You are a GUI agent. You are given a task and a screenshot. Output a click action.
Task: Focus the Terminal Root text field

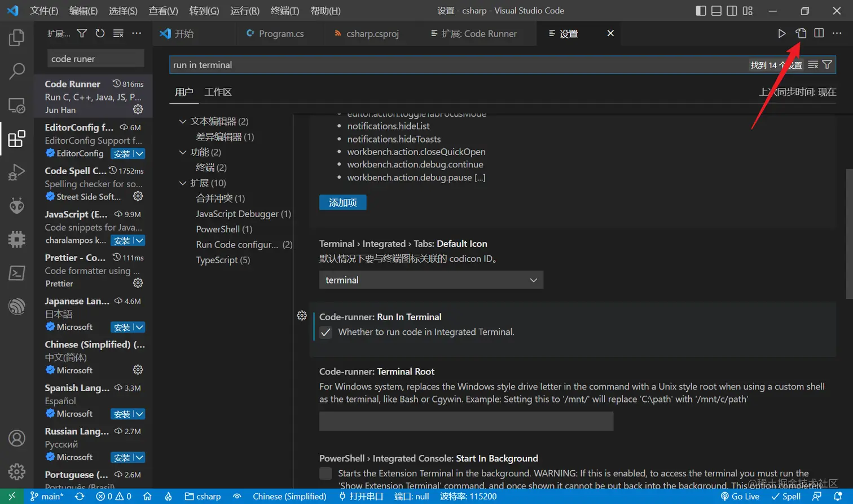tap(466, 421)
